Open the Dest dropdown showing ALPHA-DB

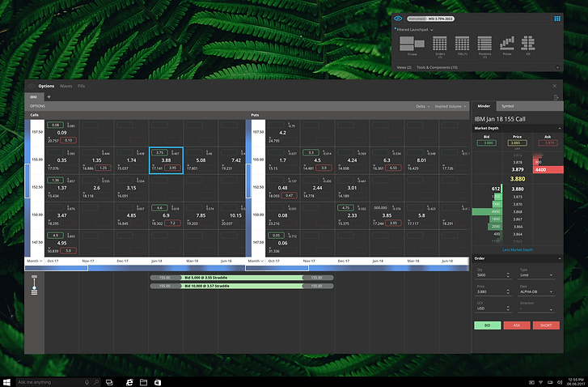[x=536, y=291]
